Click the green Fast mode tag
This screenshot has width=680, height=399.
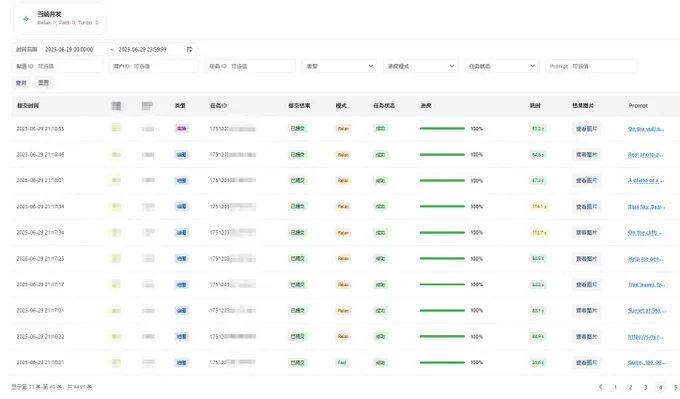point(342,363)
